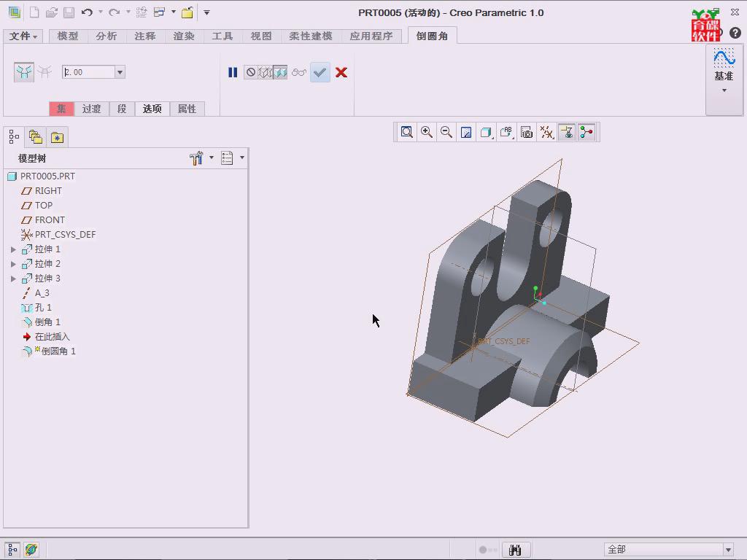Click the Open file icon

(x=52, y=12)
